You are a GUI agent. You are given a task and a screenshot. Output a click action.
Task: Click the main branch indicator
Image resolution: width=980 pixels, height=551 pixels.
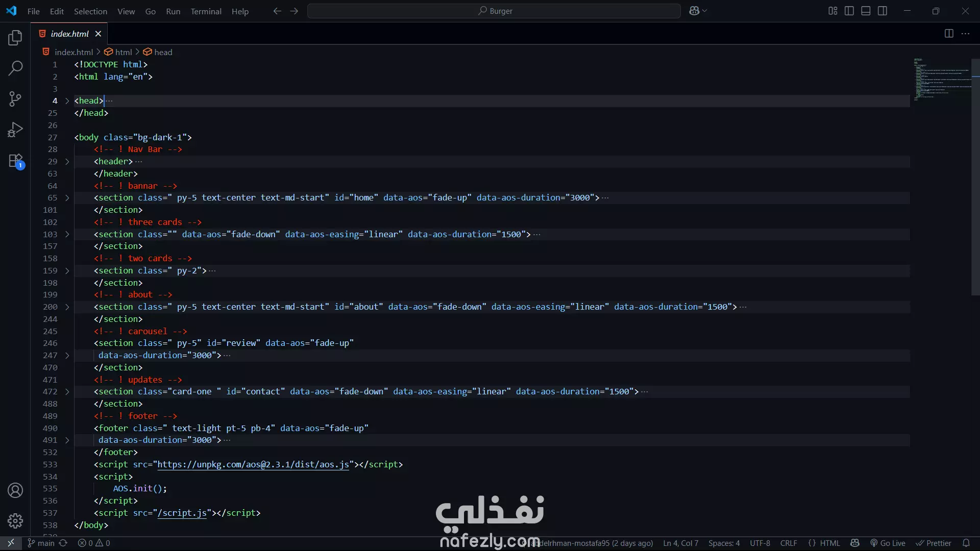coord(41,543)
